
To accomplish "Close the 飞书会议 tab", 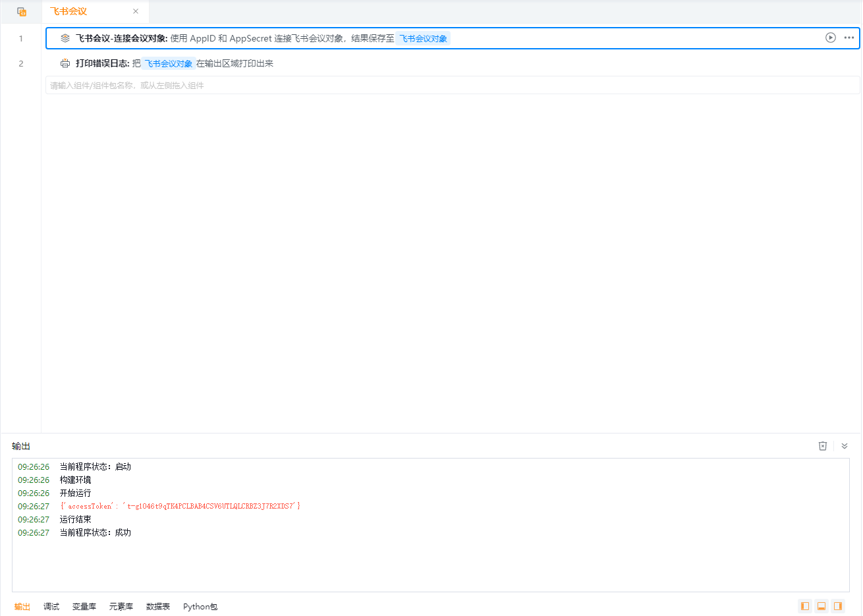I will [136, 11].
